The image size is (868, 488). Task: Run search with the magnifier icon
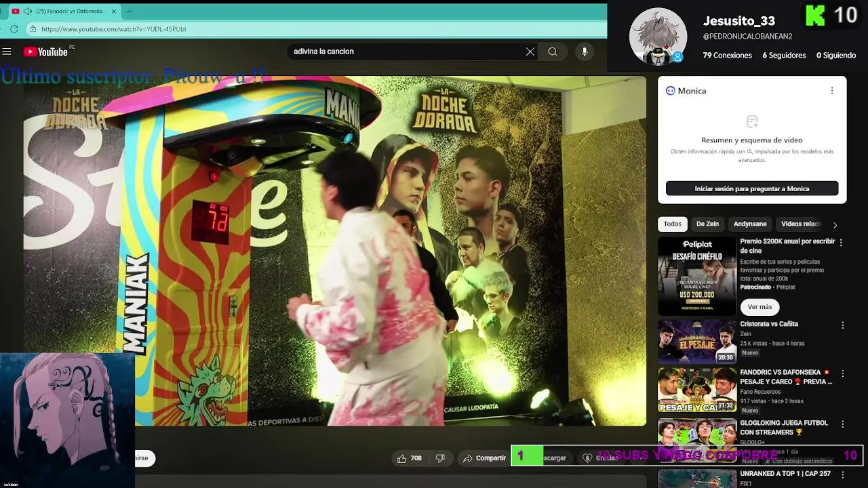coord(553,52)
